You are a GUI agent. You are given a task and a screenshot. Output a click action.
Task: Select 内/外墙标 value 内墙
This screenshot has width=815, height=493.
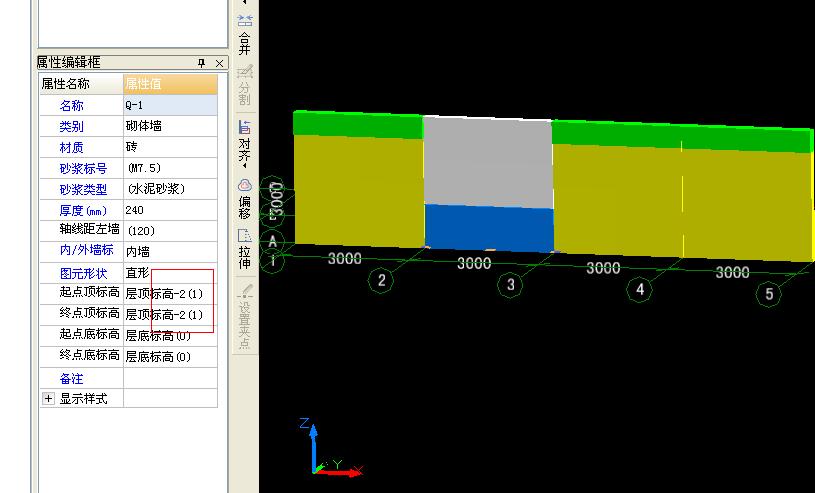(x=170, y=251)
